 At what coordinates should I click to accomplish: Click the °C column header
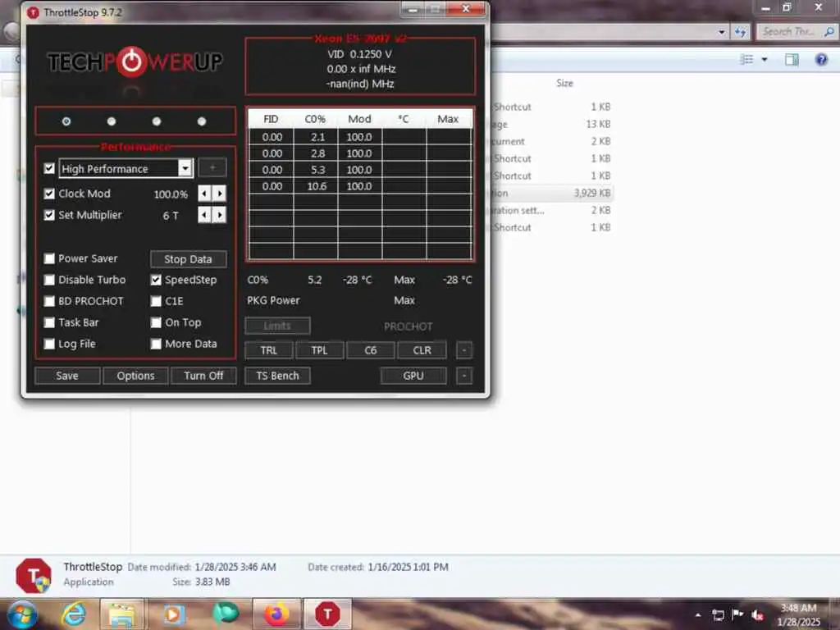[x=404, y=119]
